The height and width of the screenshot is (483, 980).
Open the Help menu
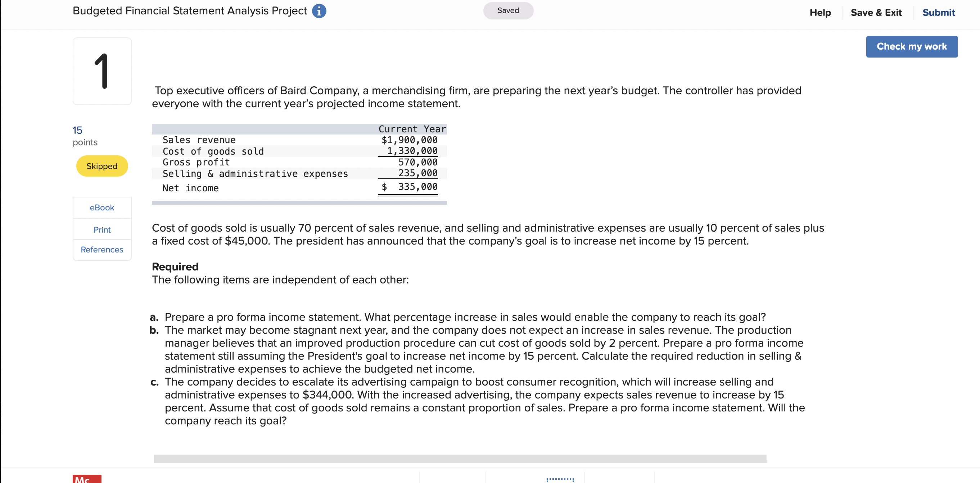click(820, 13)
